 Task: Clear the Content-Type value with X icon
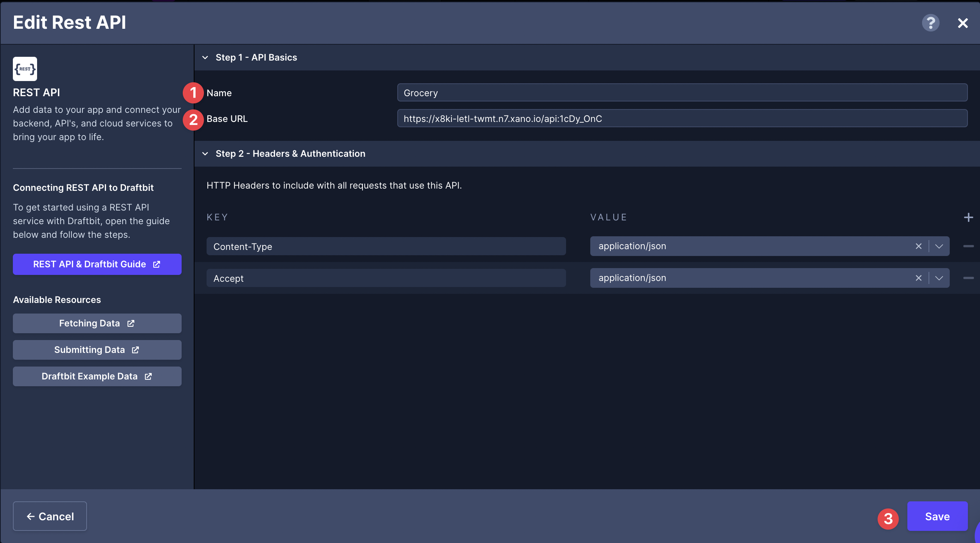[918, 247]
